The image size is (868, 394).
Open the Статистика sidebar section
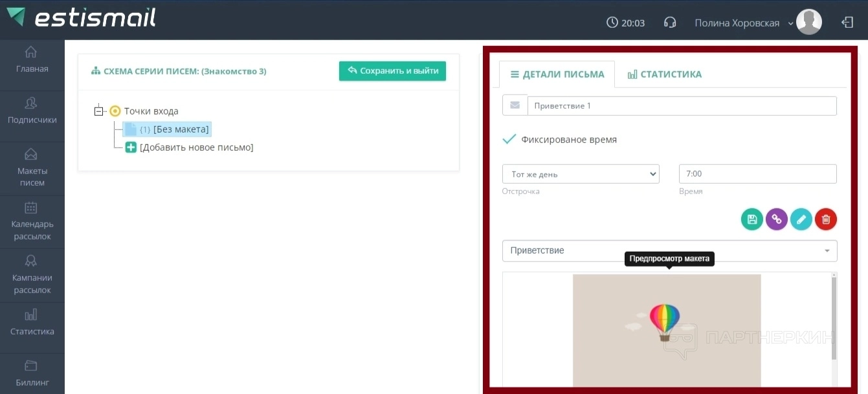pos(32,323)
